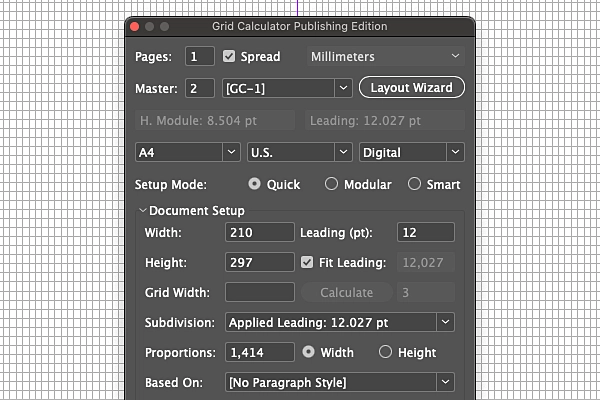
Task: Click the Fit Leading value 12,027
Action: tap(426, 262)
